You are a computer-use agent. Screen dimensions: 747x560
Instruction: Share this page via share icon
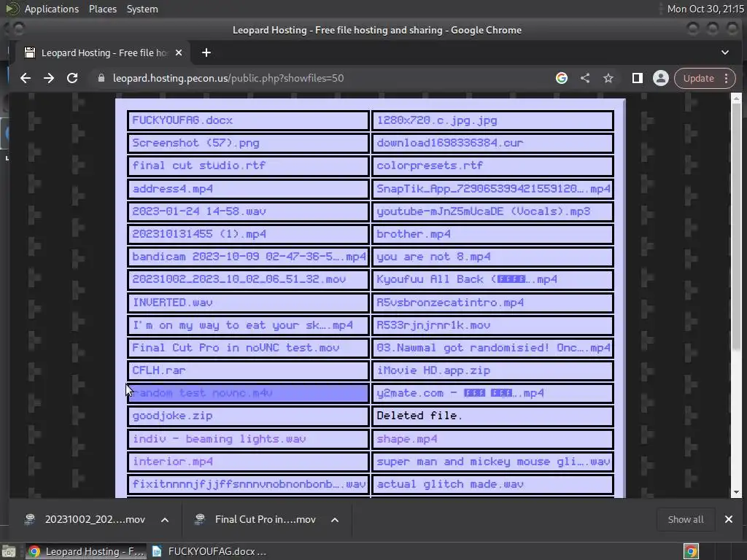pos(585,78)
